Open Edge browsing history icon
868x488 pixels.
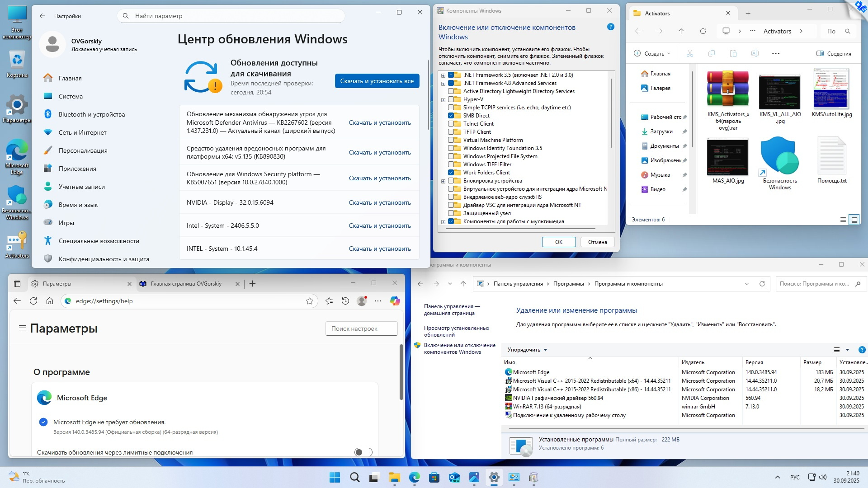(x=345, y=301)
